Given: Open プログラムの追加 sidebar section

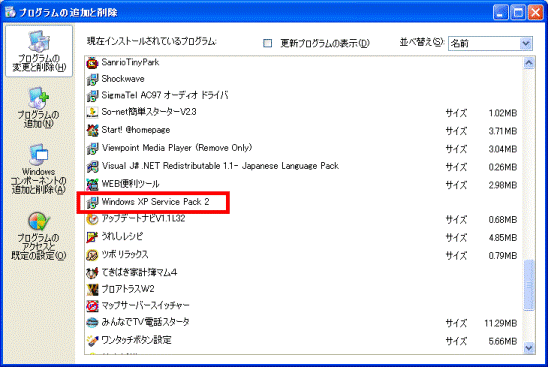Looking at the screenshot, I should tap(39, 108).
